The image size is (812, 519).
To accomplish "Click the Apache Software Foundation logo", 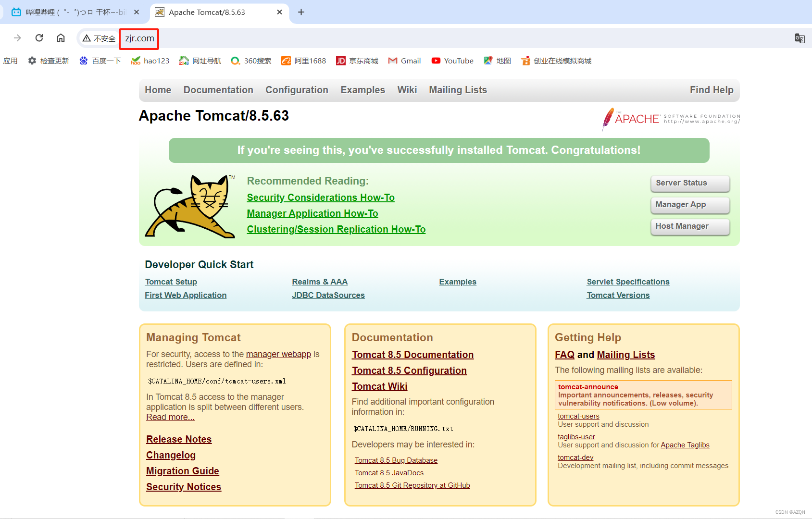I will pyautogui.click(x=671, y=119).
